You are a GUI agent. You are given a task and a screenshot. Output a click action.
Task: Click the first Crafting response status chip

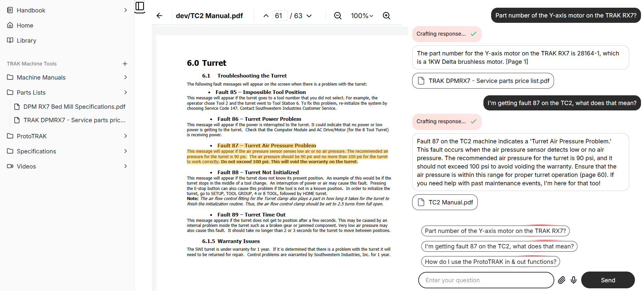447,34
